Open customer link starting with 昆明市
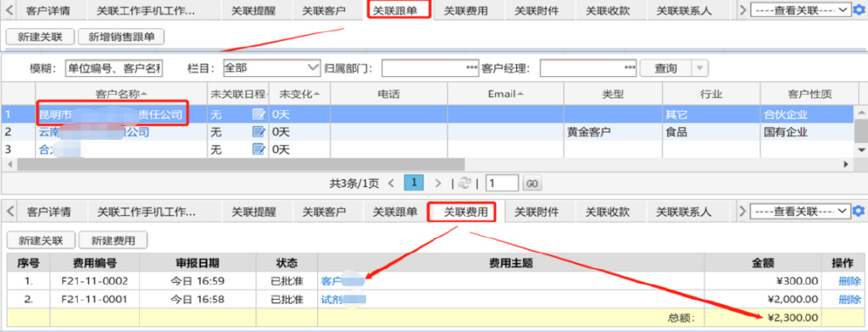The image size is (868, 332). click(110, 114)
